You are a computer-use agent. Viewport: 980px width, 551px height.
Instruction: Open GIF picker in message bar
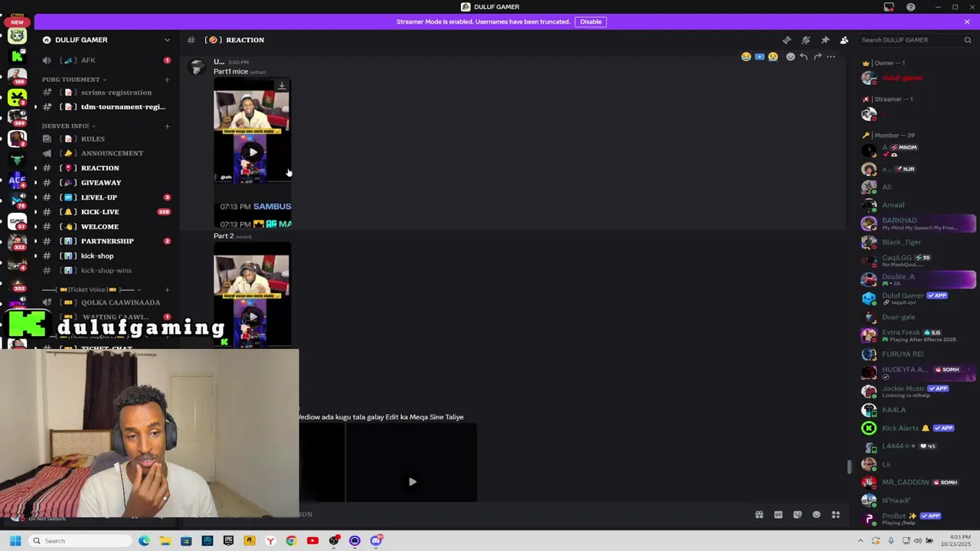[778, 515]
